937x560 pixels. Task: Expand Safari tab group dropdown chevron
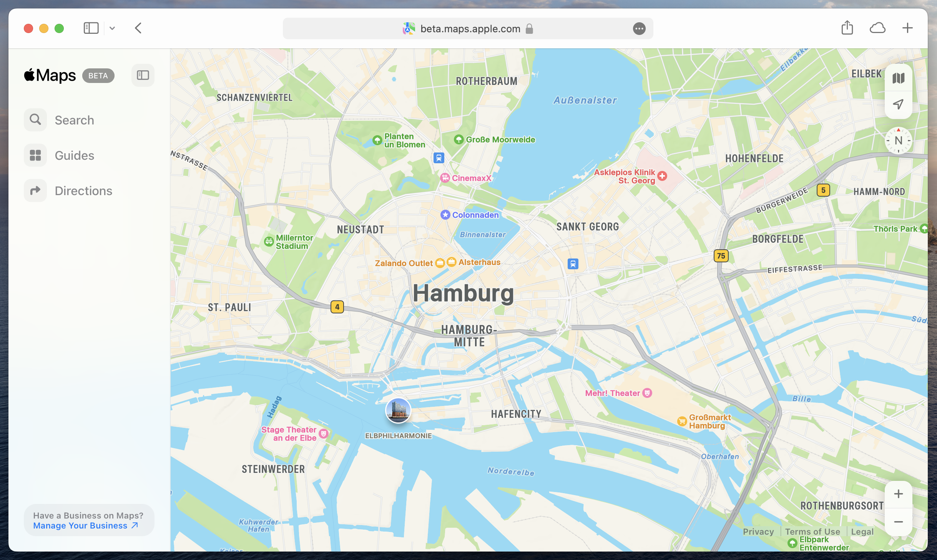(112, 28)
